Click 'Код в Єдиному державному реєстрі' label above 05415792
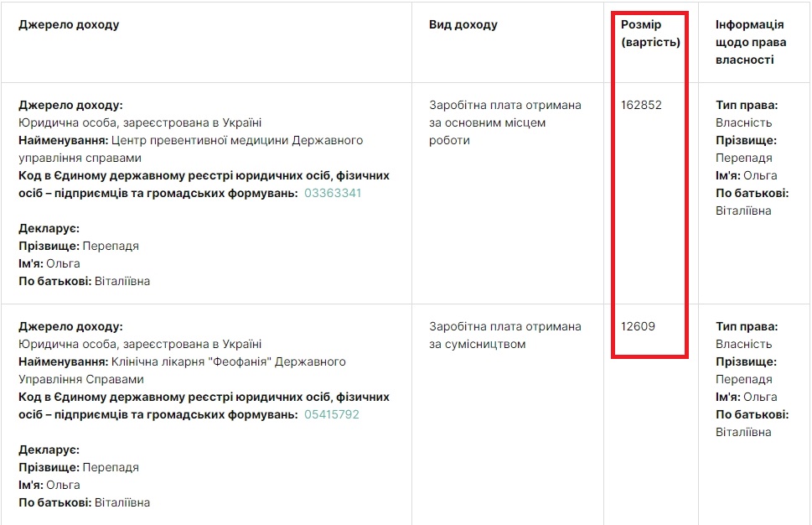Screen dimensions: 812x525 pos(204,398)
